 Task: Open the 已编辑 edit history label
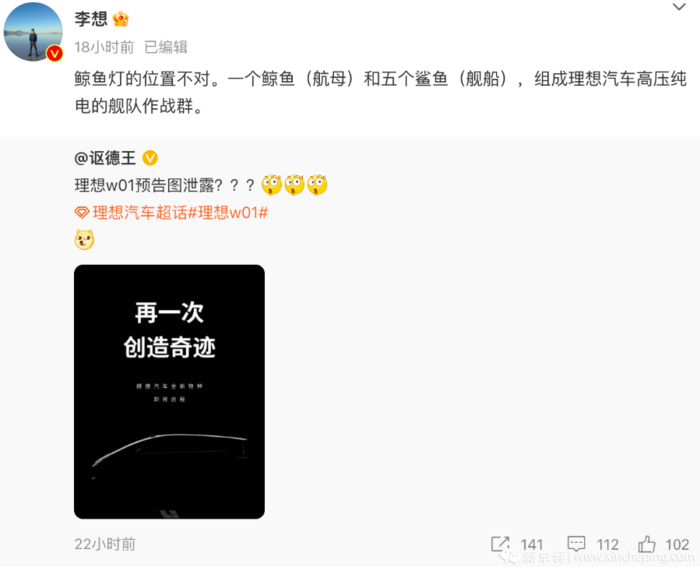166,47
